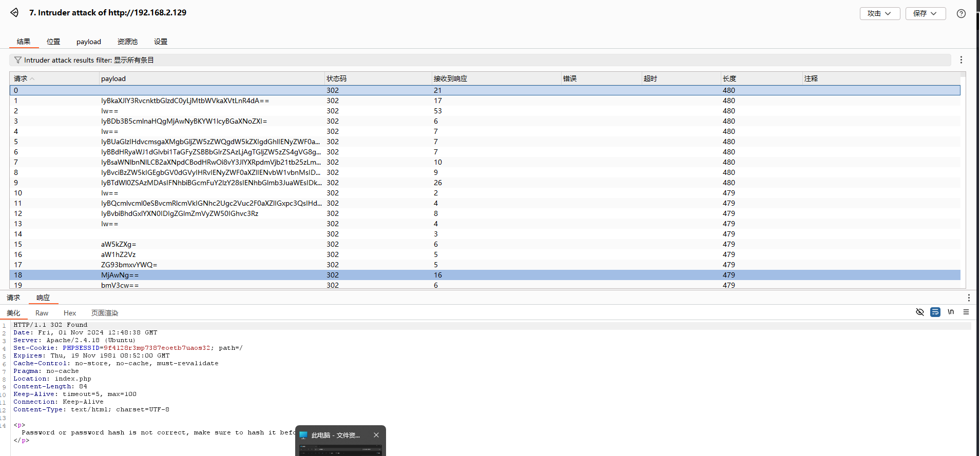This screenshot has width=980, height=456.
Task: Click the filter funnel icon
Action: pyautogui.click(x=18, y=60)
